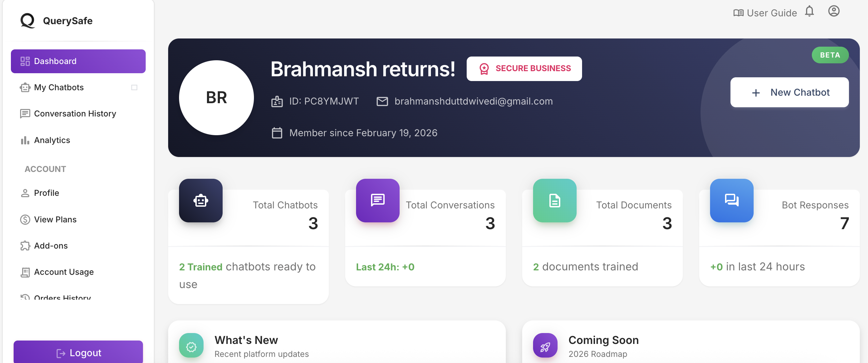Viewport: 868px width, 363px height.
Task: Select the Dashboard icon in the sidebar
Action: pyautogui.click(x=25, y=61)
